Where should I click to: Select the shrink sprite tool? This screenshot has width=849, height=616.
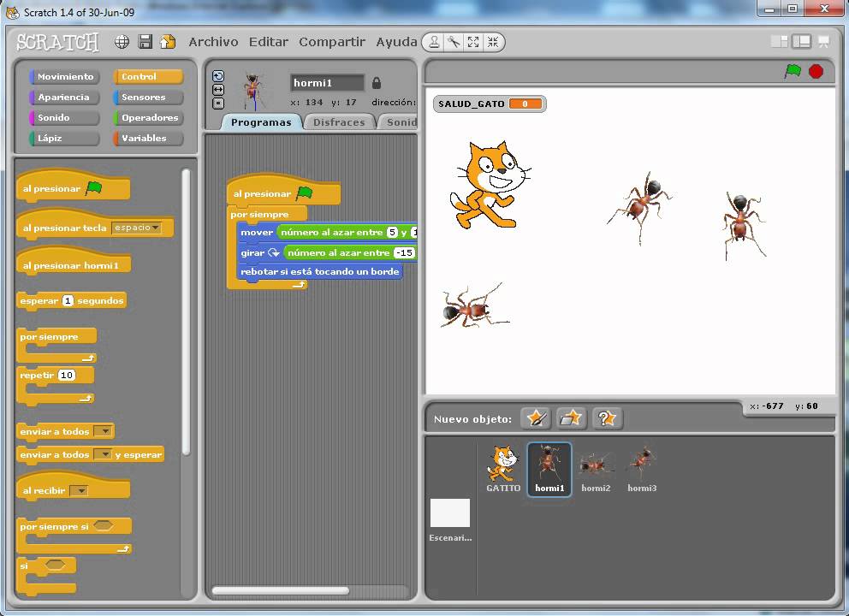[493, 42]
